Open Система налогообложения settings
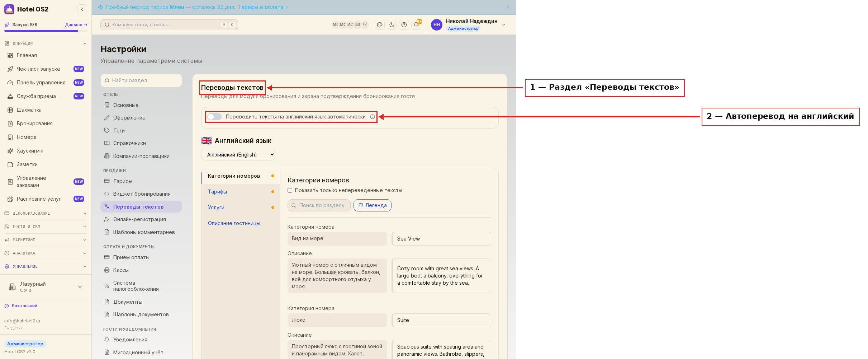 pos(141,286)
